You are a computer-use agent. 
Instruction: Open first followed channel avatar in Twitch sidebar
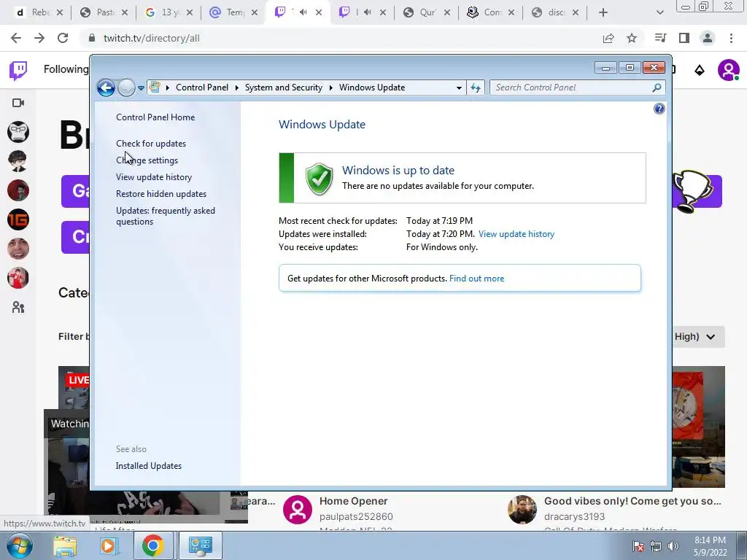[x=18, y=132]
